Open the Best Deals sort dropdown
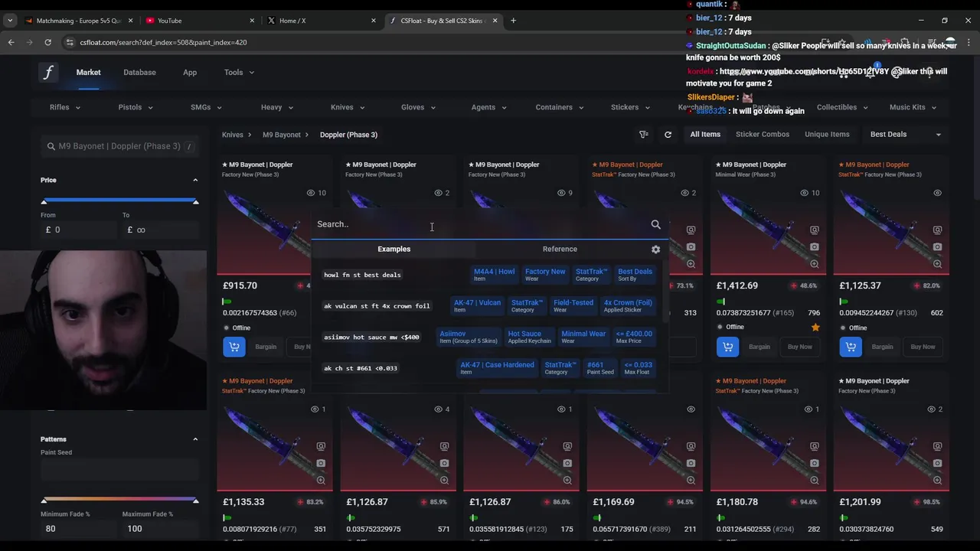Screen dimensions: 980x551 906,135
